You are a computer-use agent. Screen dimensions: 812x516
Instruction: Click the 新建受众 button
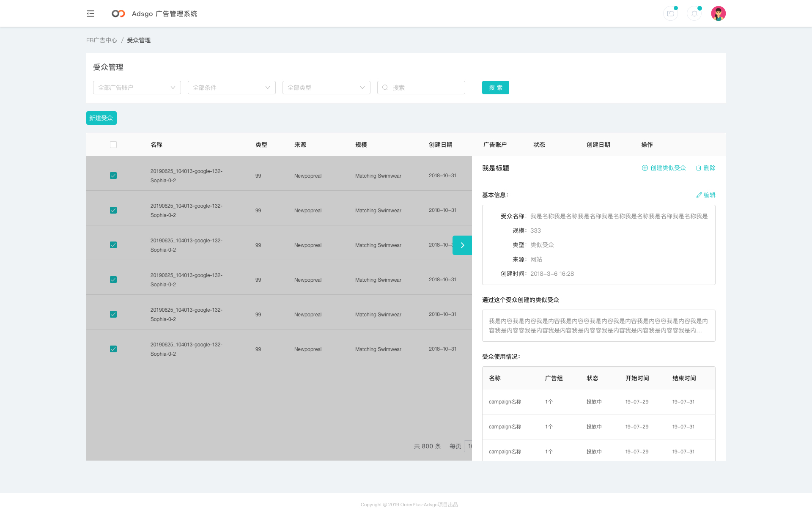pos(101,118)
